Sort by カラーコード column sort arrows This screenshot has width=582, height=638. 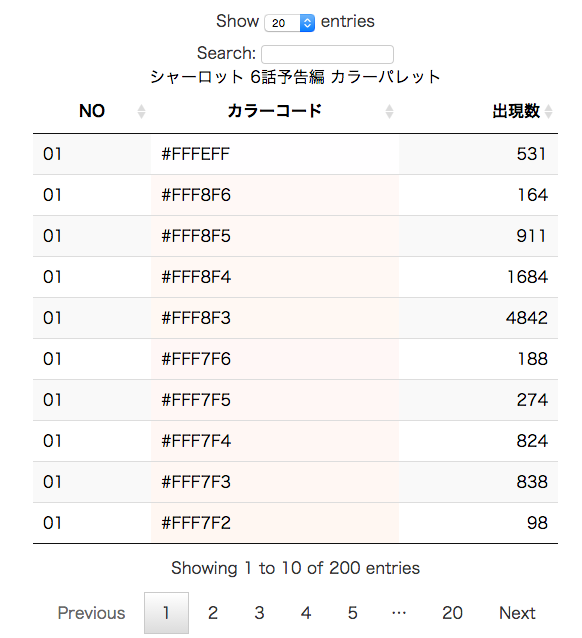click(x=389, y=111)
